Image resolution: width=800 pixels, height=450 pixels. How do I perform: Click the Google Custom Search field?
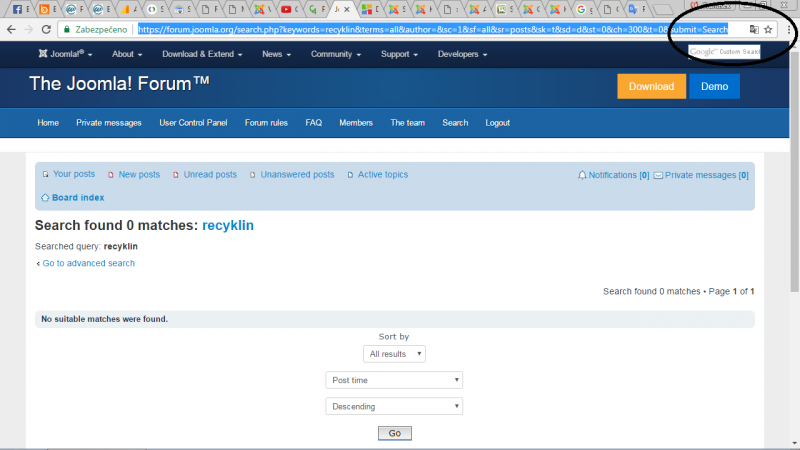tap(724, 52)
